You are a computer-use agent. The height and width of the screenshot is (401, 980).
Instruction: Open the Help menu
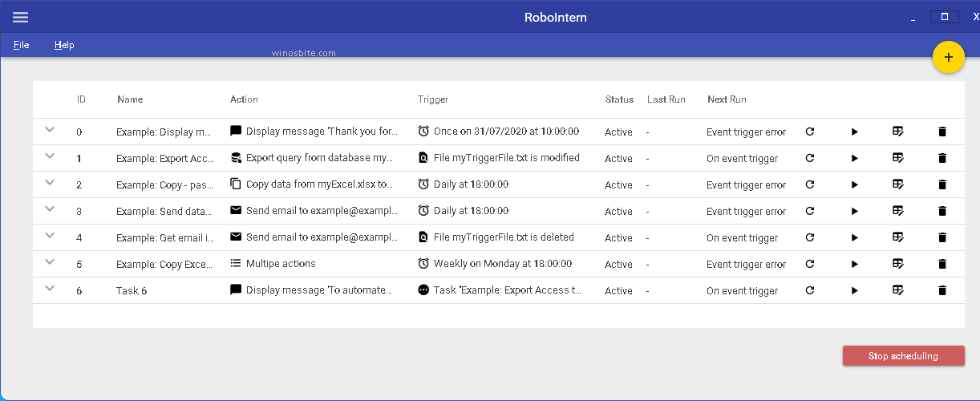(64, 45)
